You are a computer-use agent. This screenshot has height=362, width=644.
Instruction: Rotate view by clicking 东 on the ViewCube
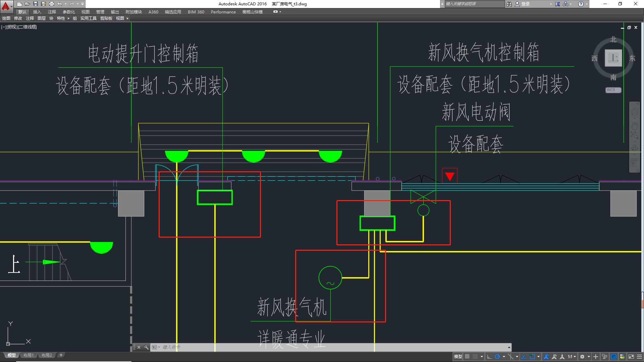coord(632,58)
